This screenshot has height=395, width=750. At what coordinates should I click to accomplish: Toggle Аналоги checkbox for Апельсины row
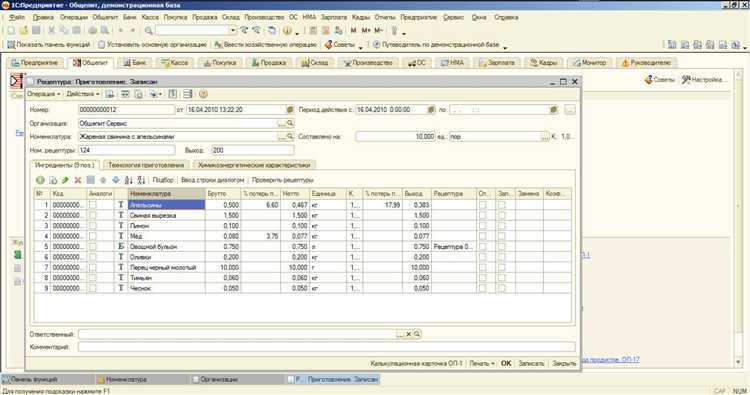coord(93,205)
